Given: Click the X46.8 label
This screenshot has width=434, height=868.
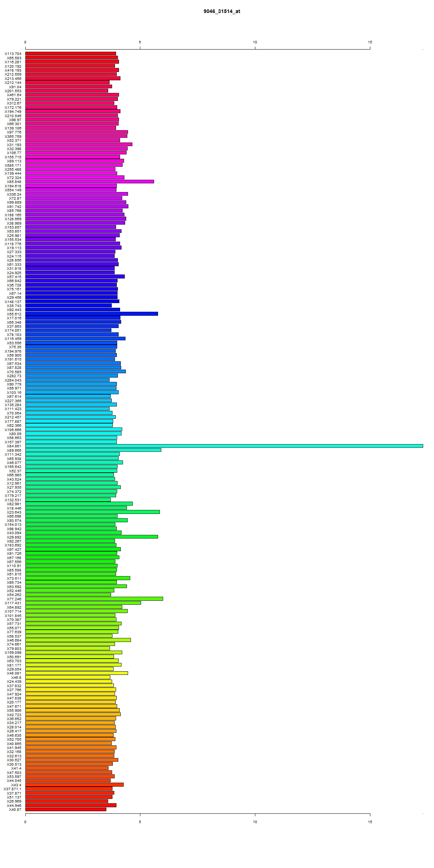Looking at the screenshot, I should click(x=16, y=677).
